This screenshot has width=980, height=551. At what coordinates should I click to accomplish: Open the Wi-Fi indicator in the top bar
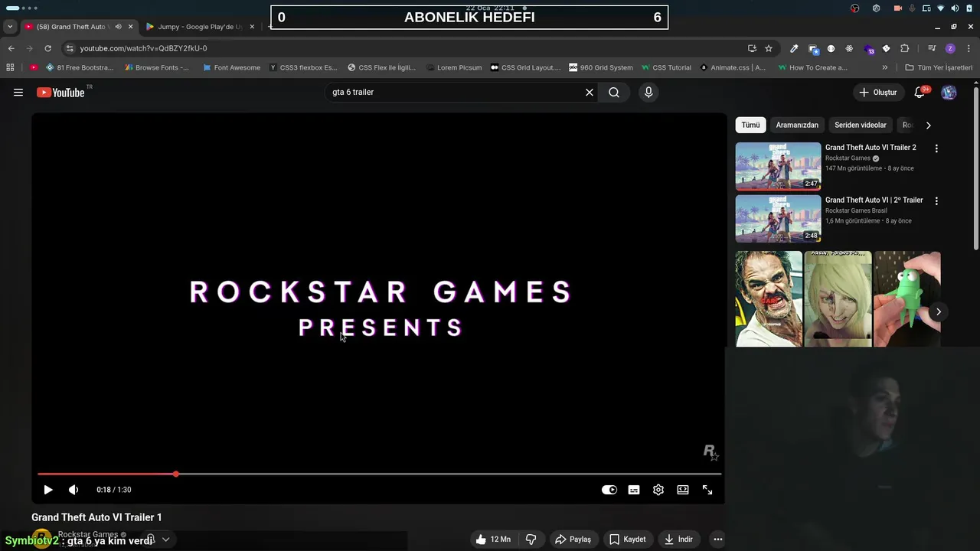pos(941,8)
